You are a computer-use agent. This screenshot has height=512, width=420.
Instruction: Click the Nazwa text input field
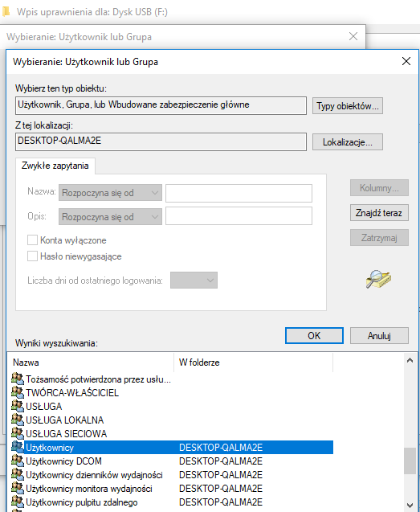[x=239, y=193]
